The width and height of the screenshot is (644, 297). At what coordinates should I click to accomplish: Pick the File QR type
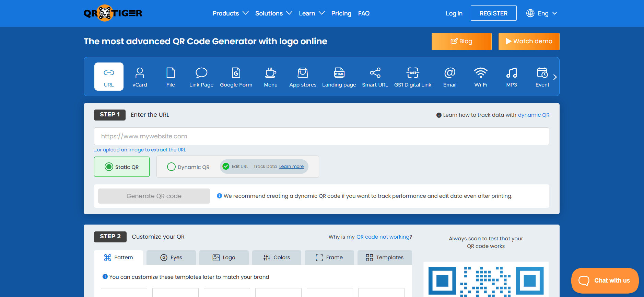(171, 77)
